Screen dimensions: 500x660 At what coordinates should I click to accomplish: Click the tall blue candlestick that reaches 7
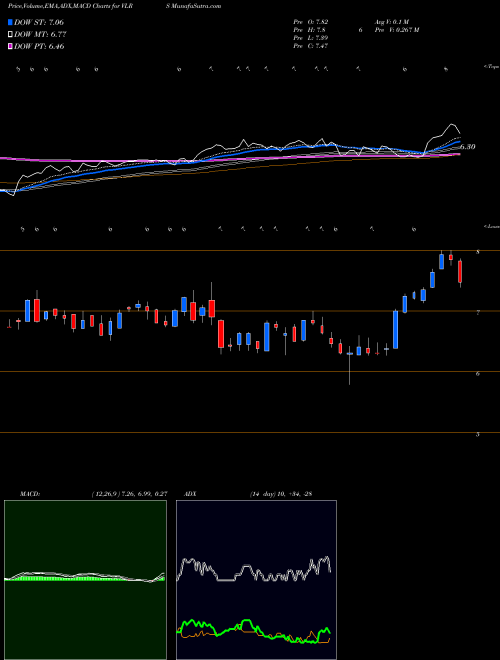coord(396,330)
